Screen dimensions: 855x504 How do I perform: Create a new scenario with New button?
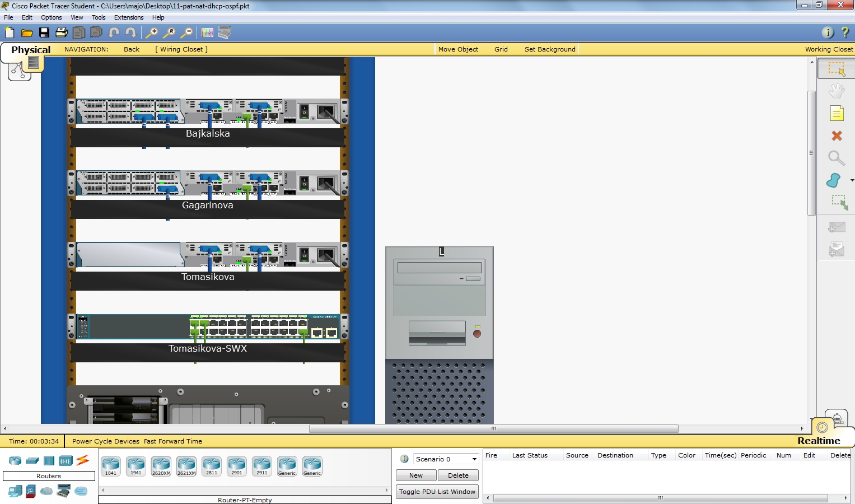(x=416, y=475)
